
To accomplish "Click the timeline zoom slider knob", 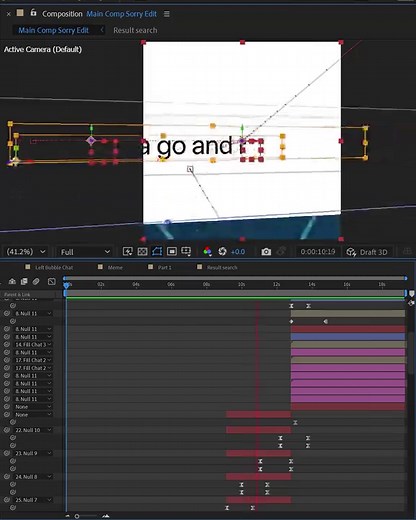I will point(77,516).
